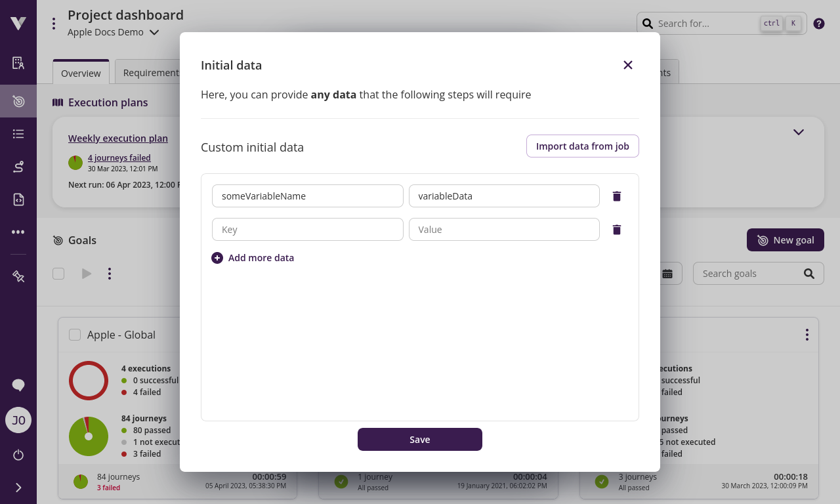Click the Virtuoso logo in sidebar

click(x=18, y=24)
